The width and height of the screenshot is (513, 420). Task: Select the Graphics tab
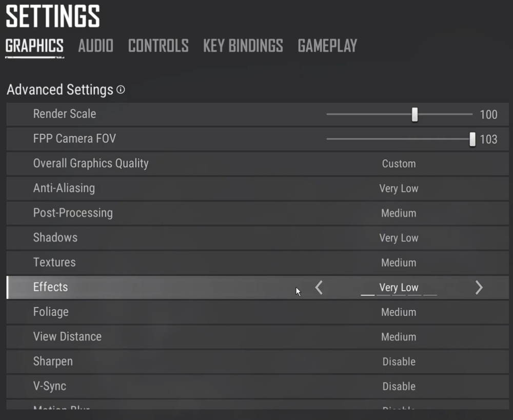(34, 46)
